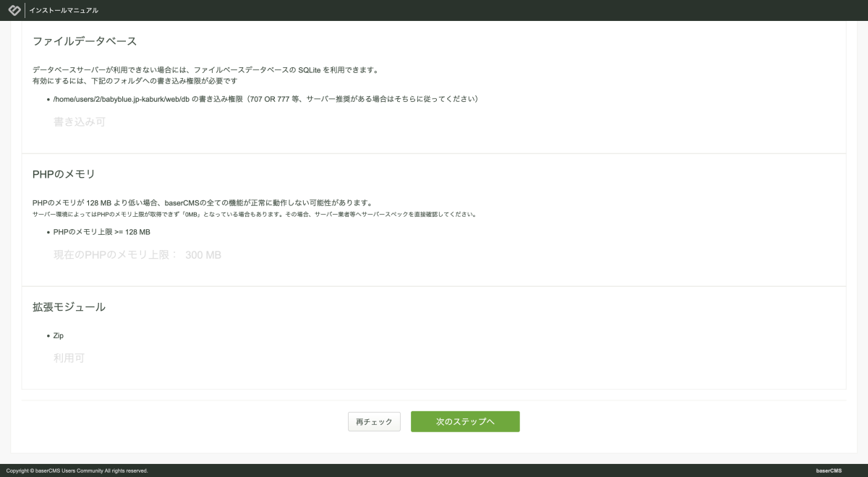The width and height of the screenshot is (868, 477).
Task: Open the baserCMS link in footer
Action: pyautogui.click(x=828, y=470)
